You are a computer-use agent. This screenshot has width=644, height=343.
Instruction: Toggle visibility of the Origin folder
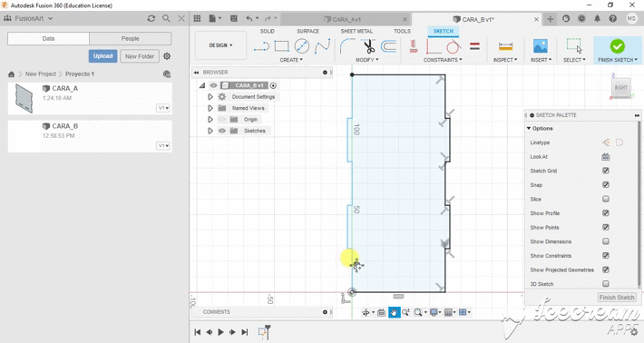coord(222,120)
